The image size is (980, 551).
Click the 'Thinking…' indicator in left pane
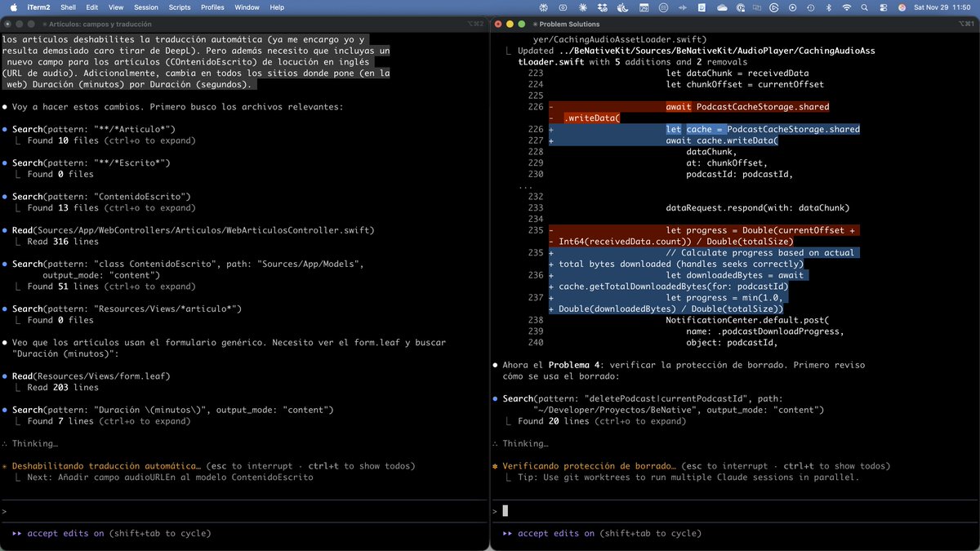pyautogui.click(x=34, y=444)
